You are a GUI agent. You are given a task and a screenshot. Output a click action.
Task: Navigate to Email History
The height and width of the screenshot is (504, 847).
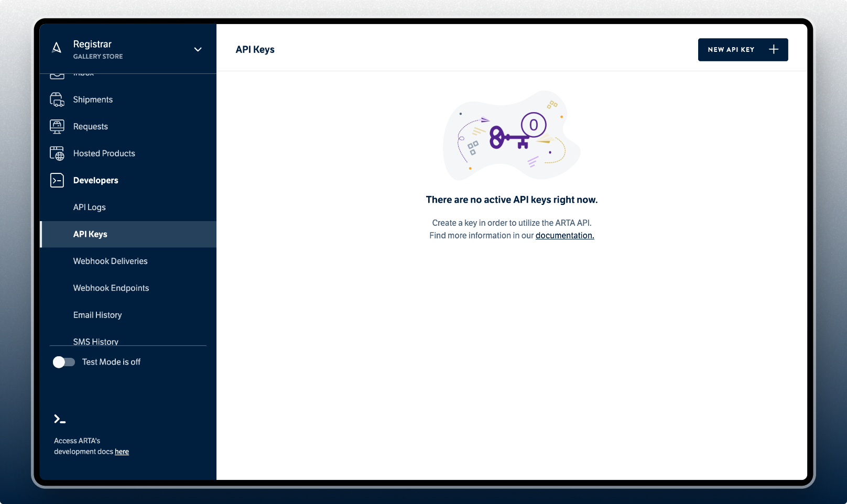[97, 315]
